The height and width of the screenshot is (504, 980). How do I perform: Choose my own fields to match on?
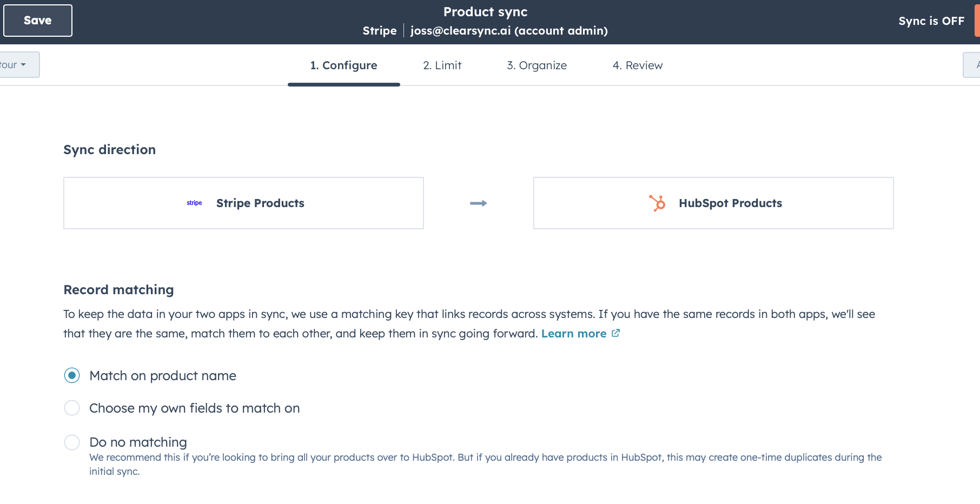click(x=72, y=408)
